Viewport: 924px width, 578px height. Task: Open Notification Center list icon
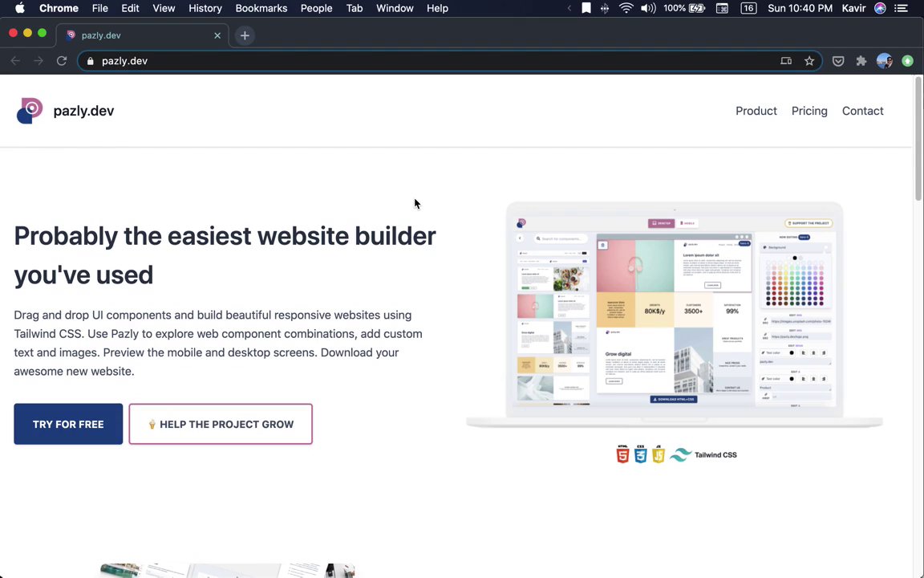901,8
